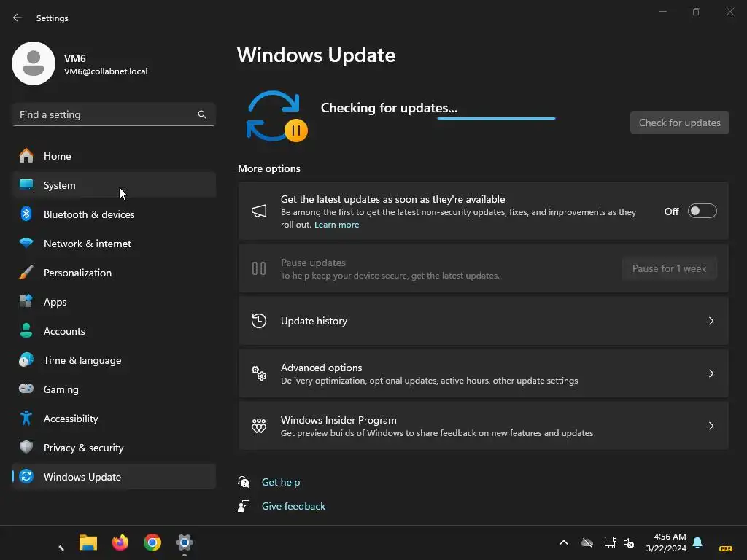Viewport: 747px width, 560px height.
Task: Toggle get latest updates switch on
Action: point(703,211)
